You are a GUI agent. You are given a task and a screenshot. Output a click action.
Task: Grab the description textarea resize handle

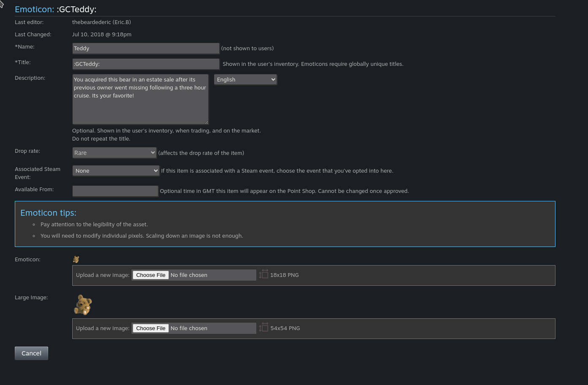[206, 122]
